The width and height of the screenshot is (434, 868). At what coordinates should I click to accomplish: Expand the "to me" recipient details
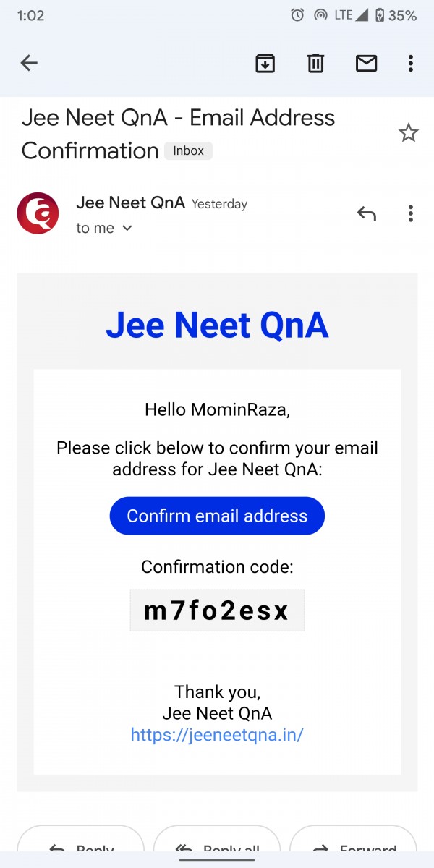tap(105, 229)
